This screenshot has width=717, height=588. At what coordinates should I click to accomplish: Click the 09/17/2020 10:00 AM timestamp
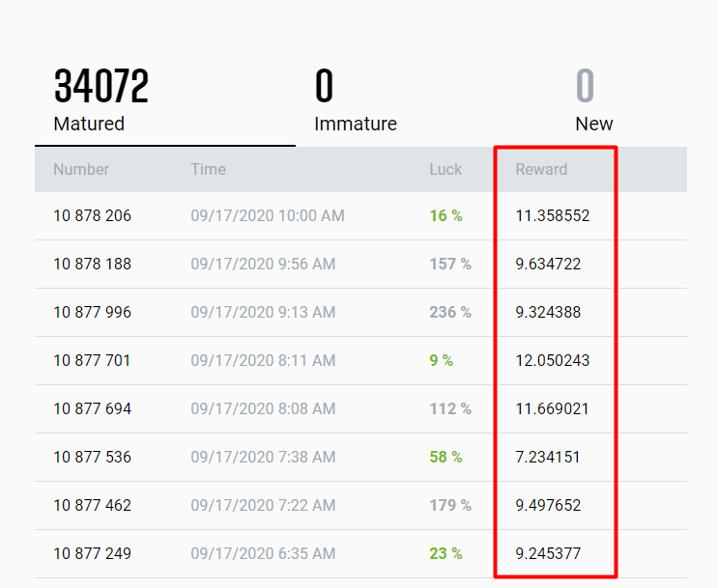tap(267, 215)
